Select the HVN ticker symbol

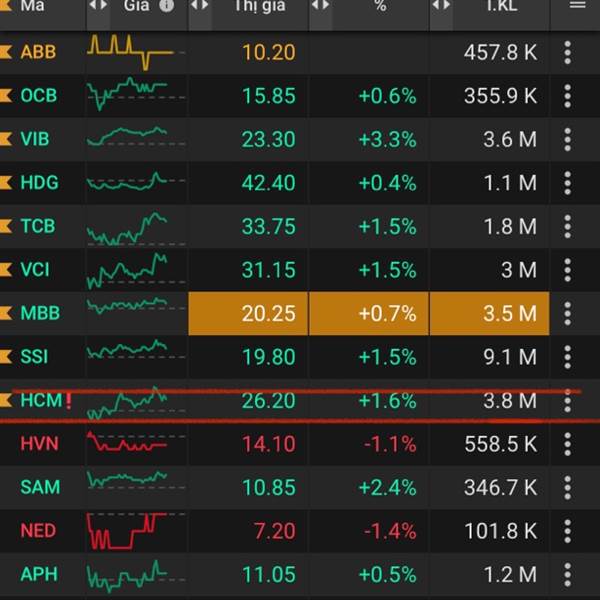coord(39,444)
